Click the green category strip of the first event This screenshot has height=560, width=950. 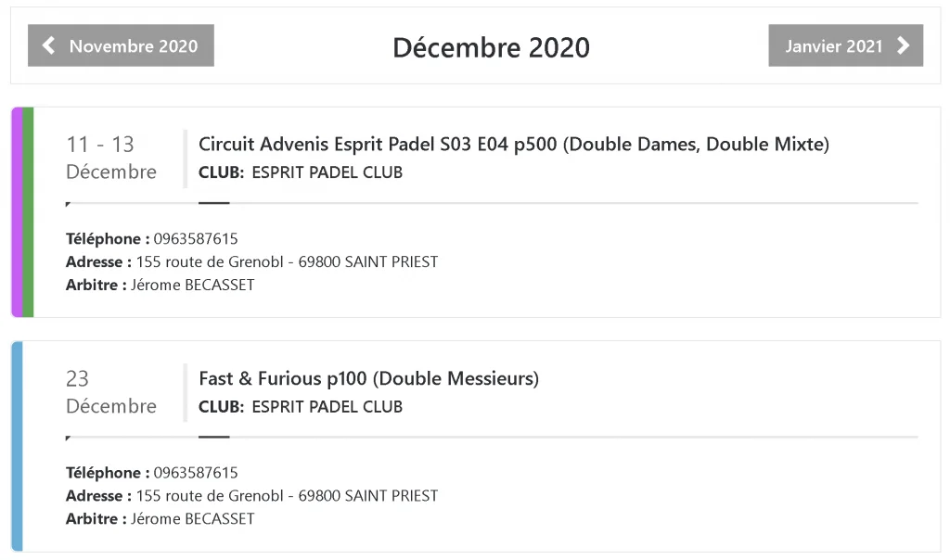28,212
